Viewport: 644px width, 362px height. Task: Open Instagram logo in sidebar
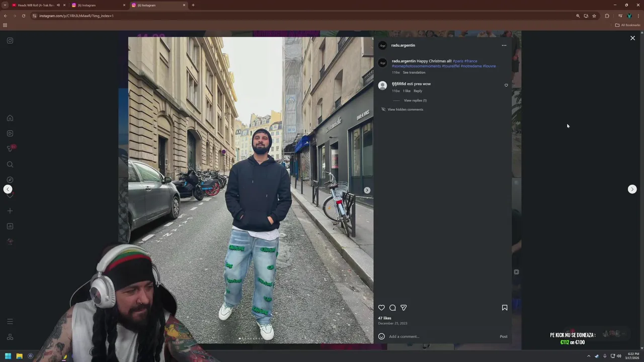(x=10, y=41)
